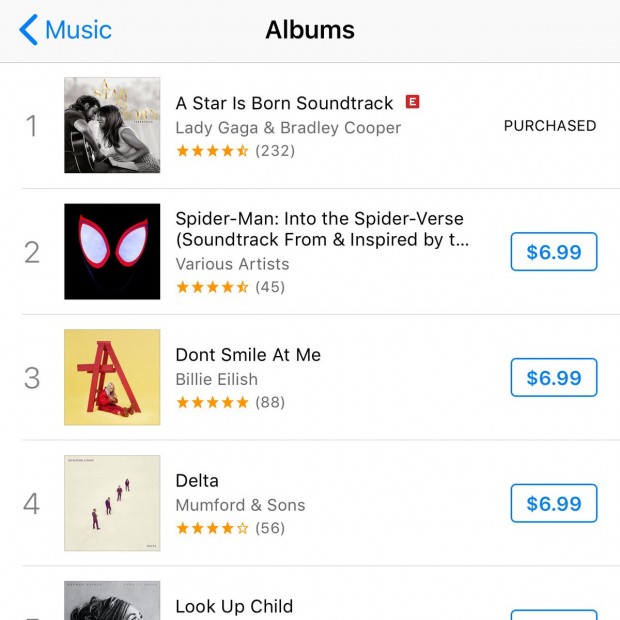Tap the explicit E badge icon
Viewport: 620px width, 620px height.
pos(412,102)
